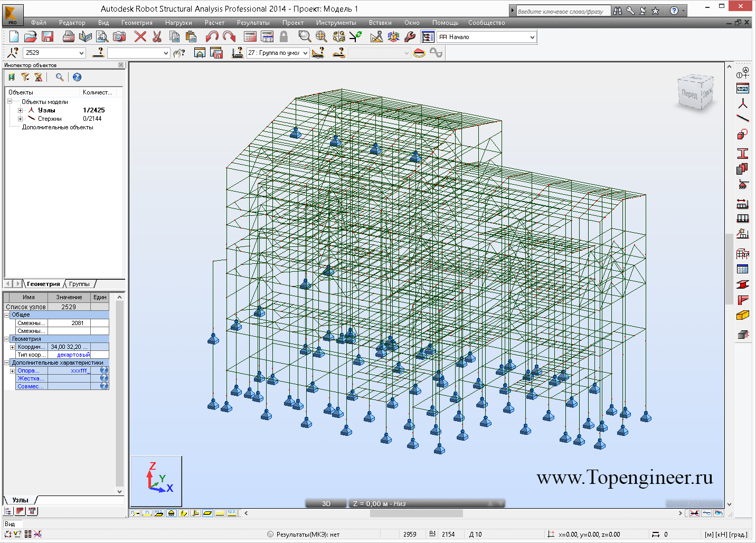Click the keyword search input field

pyautogui.click(x=562, y=11)
